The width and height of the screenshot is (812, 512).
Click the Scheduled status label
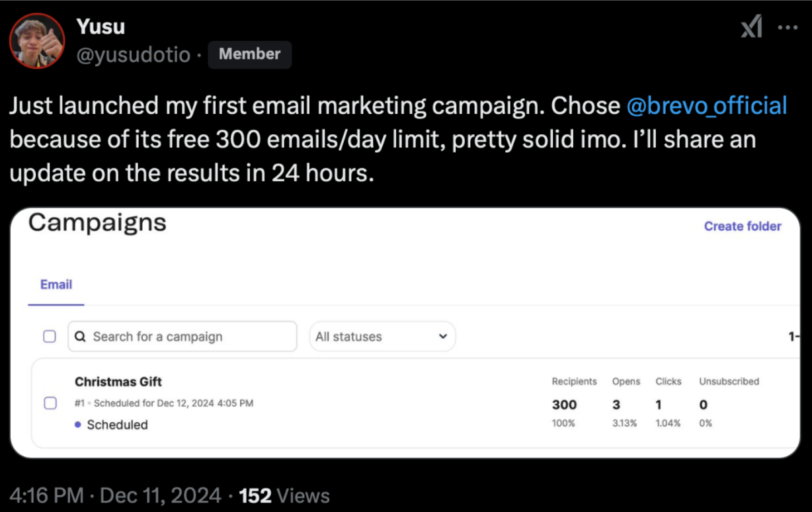(117, 425)
